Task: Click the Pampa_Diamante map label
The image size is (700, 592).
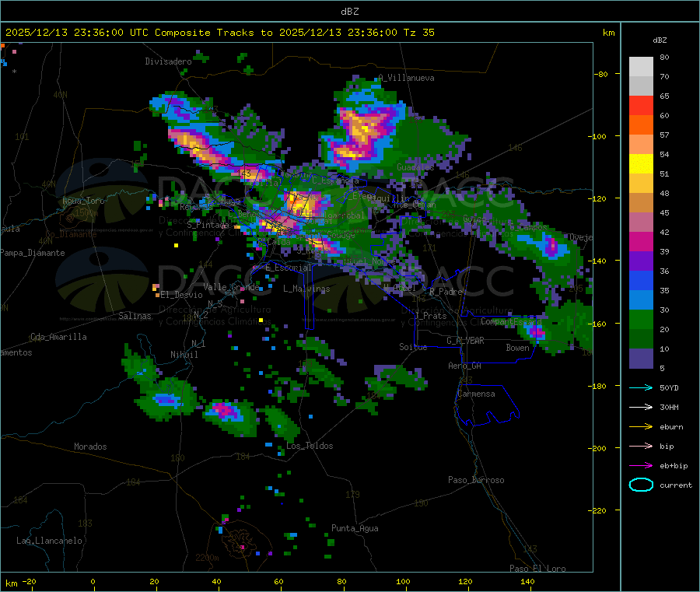Action: [32, 253]
